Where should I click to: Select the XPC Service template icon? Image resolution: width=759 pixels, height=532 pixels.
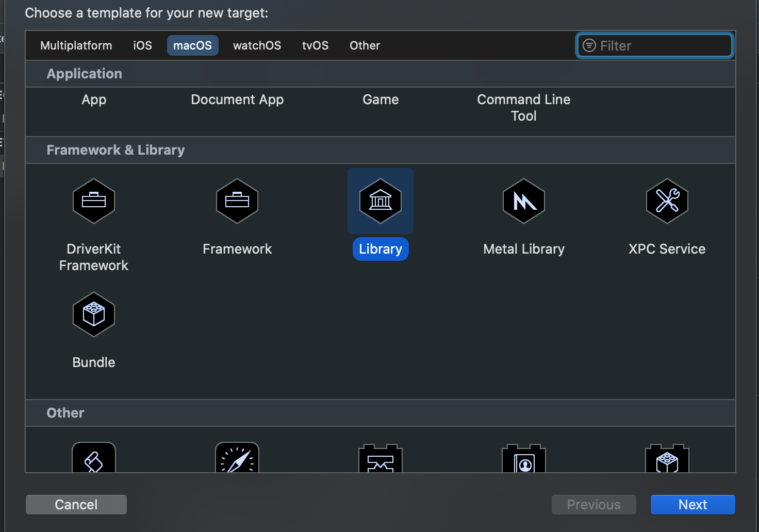tap(667, 201)
